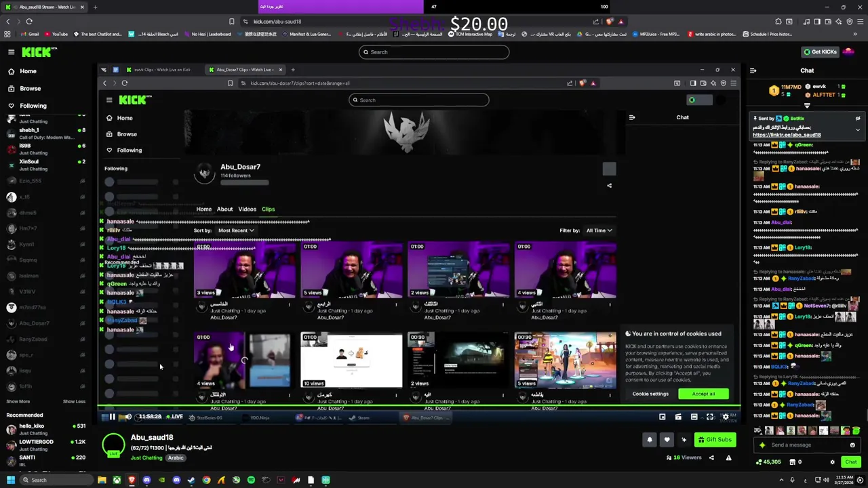This screenshot has width=868, height=488.
Task: Collapse the inner page chat panel
Action: click(x=632, y=117)
